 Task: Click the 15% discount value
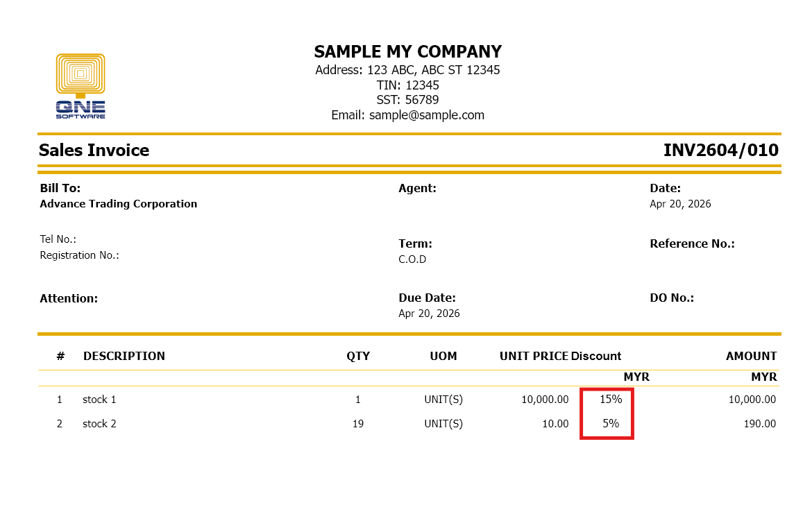pos(611,400)
